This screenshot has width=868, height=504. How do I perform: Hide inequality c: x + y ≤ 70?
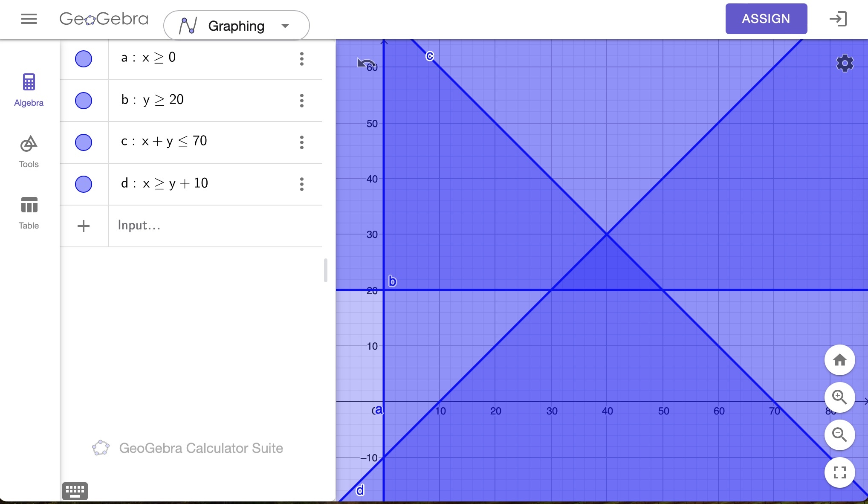point(84,142)
